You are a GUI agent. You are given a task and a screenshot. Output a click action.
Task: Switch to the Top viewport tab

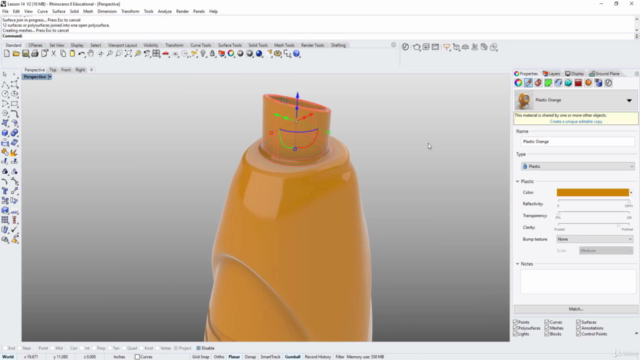click(53, 70)
